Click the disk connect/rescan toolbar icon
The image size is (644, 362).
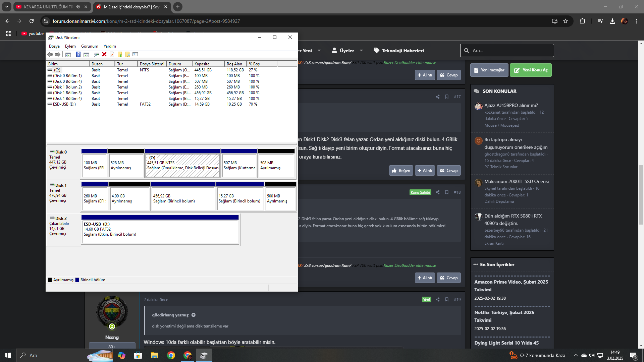tap(96, 54)
